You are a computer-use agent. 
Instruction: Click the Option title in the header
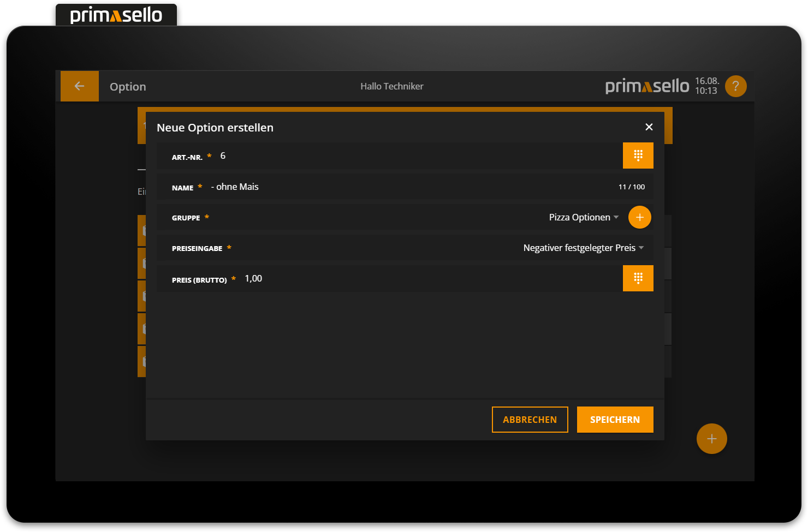click(127, 86)
